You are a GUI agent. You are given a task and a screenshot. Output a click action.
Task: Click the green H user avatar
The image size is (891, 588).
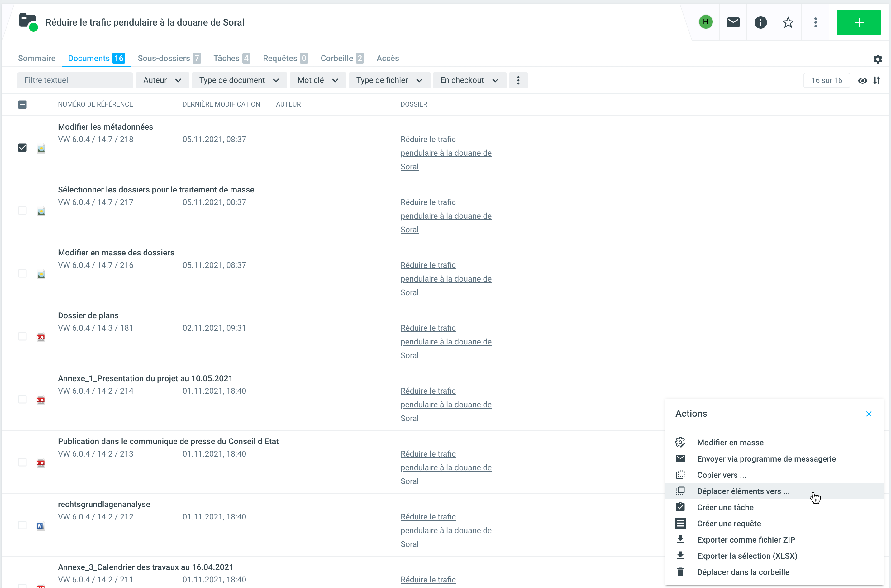click(705, 22)
